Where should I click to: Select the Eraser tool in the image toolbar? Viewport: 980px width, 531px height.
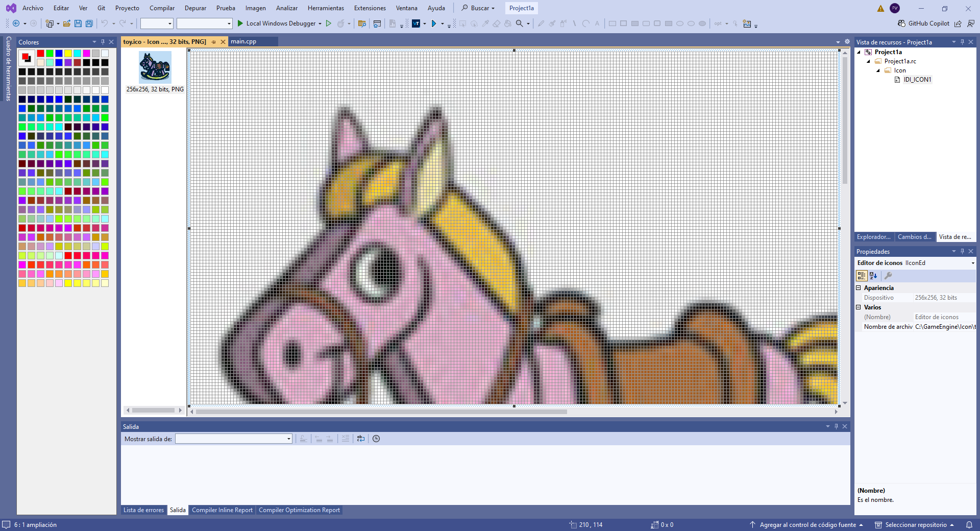pyautogui.click(x=497, y=23)
